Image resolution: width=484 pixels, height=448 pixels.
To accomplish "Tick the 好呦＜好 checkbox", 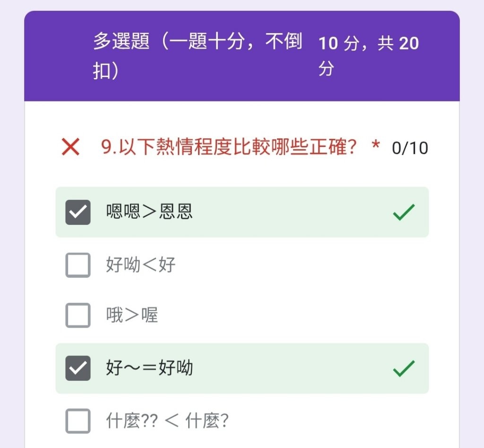I will [78, 265].
